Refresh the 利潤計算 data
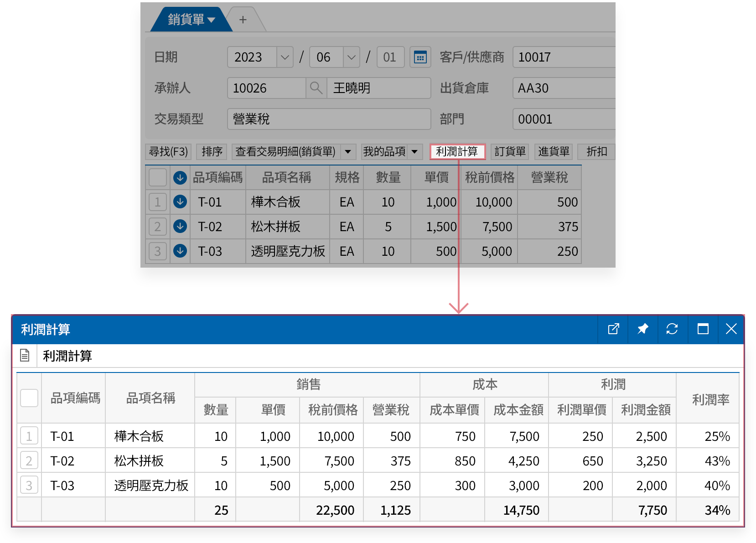Screen dimensions: 756x543 673,329
